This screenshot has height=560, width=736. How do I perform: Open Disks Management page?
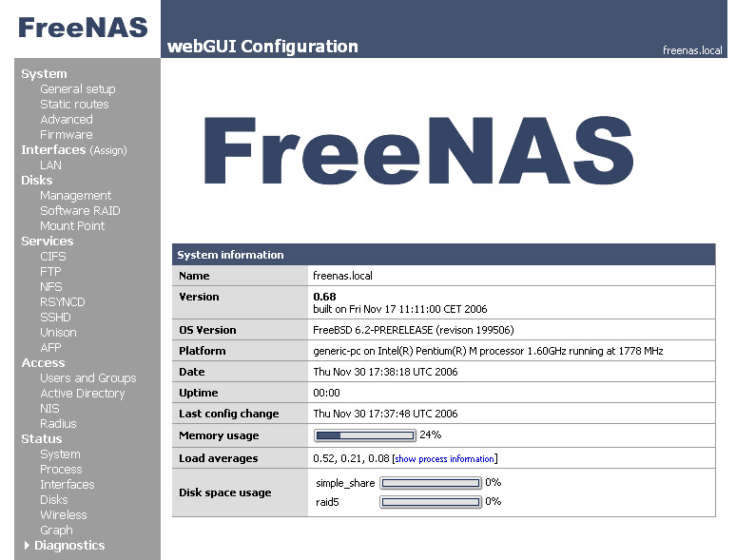coord(75,196)
